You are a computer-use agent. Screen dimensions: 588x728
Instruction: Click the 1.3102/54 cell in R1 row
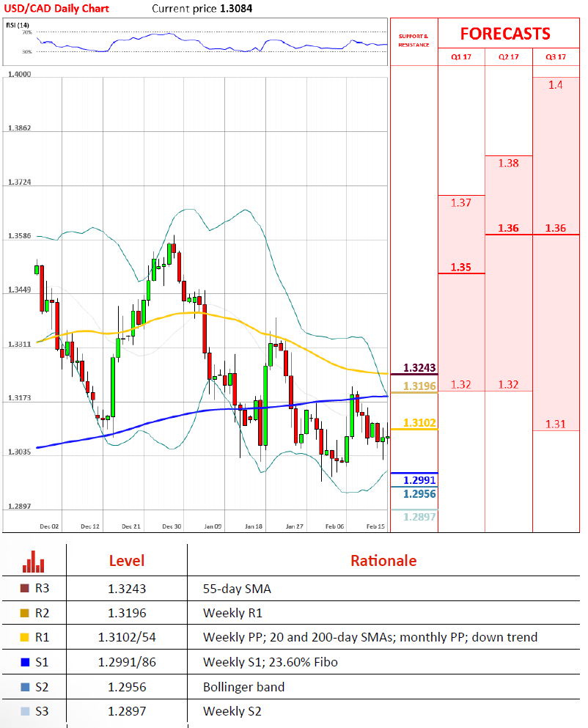(127, 638)
